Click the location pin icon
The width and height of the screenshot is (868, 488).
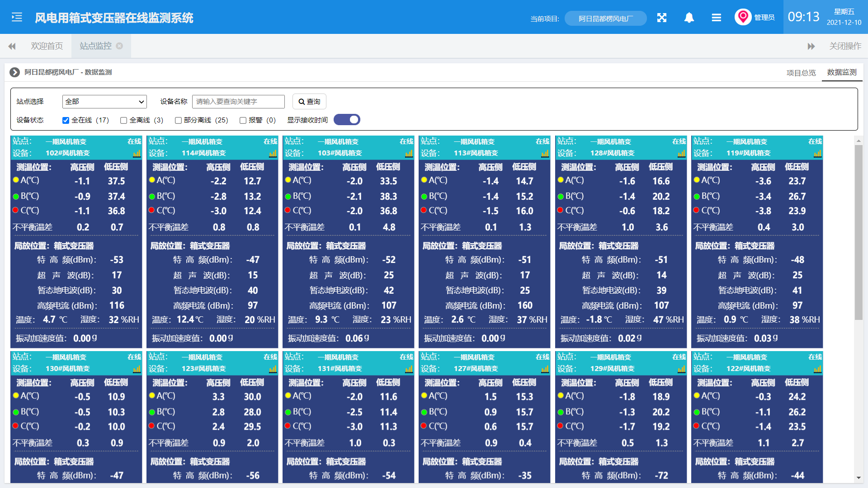tap(742, 16)
